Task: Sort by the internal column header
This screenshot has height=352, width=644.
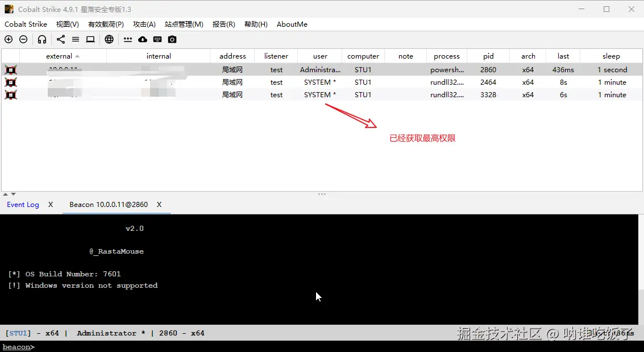Action: [x=159, y=56]
